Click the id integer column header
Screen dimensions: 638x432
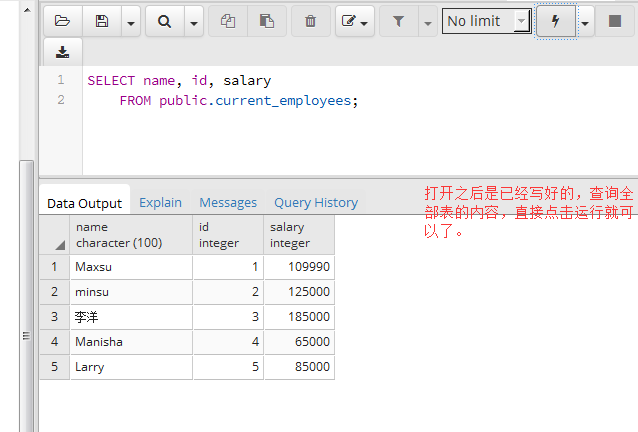(x=228, y=235)
